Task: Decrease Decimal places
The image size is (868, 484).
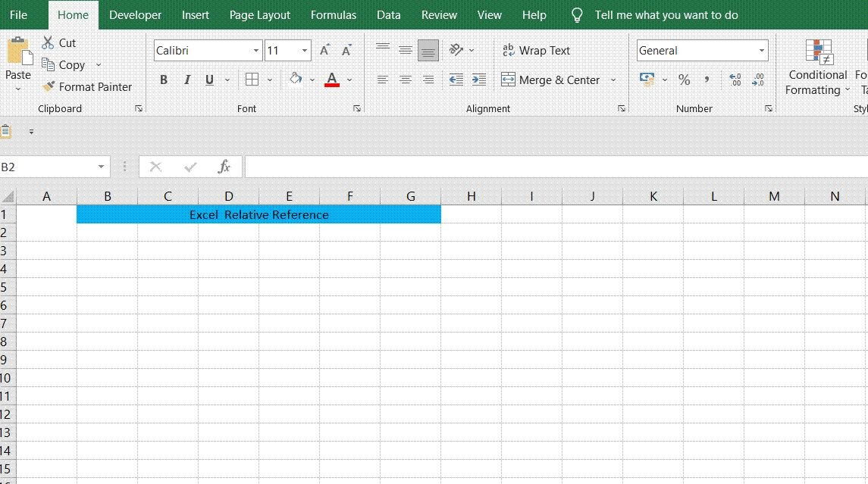Action: [758, 80]
